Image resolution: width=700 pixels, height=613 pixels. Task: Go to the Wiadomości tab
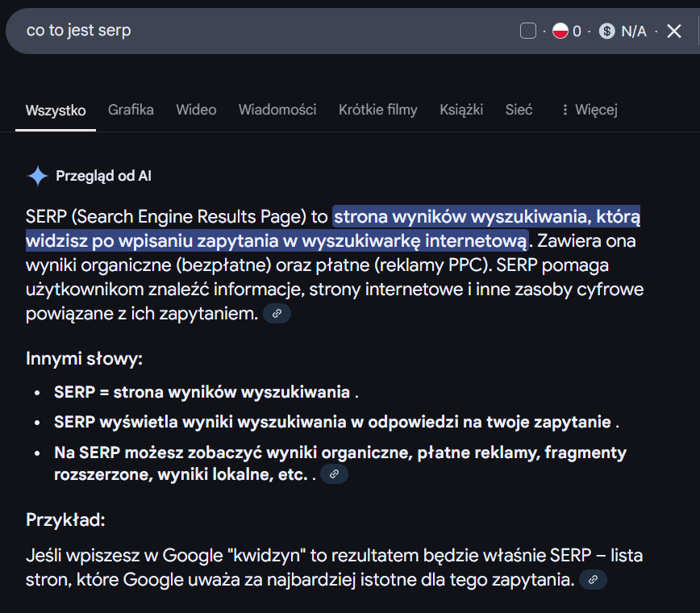coord(277,110)
